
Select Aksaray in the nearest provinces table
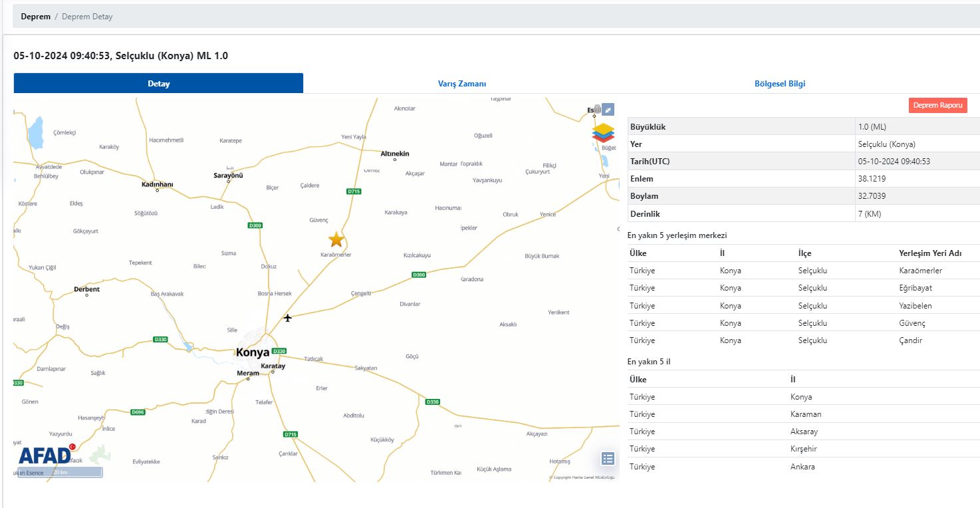pyautogui.click(x=803, y=432)
